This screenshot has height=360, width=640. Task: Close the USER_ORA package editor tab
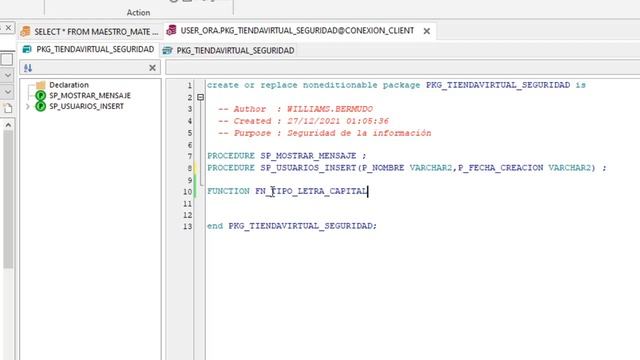427,31
